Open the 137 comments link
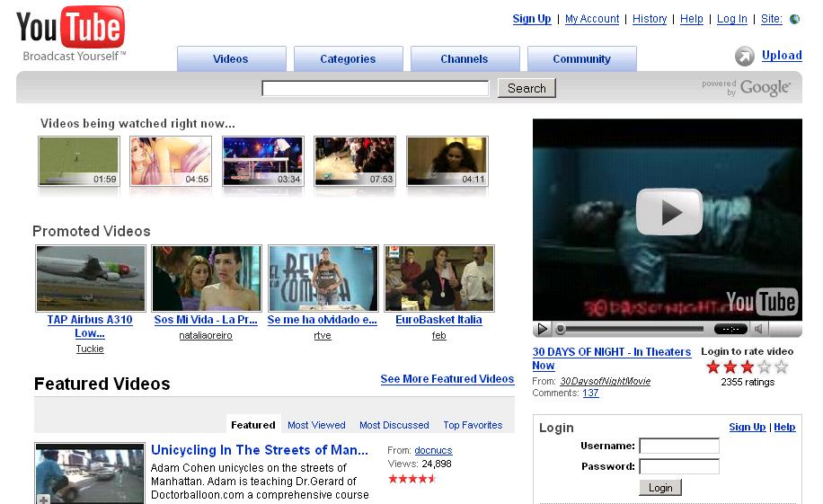The height and width of the screenshot is (504, 823). [x=590, y=393]
